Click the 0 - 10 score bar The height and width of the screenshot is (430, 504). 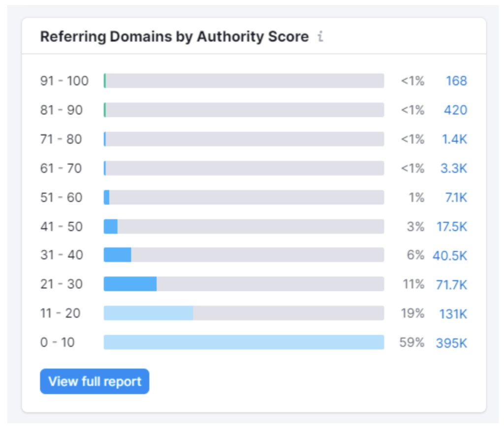(x=244, y=342)
